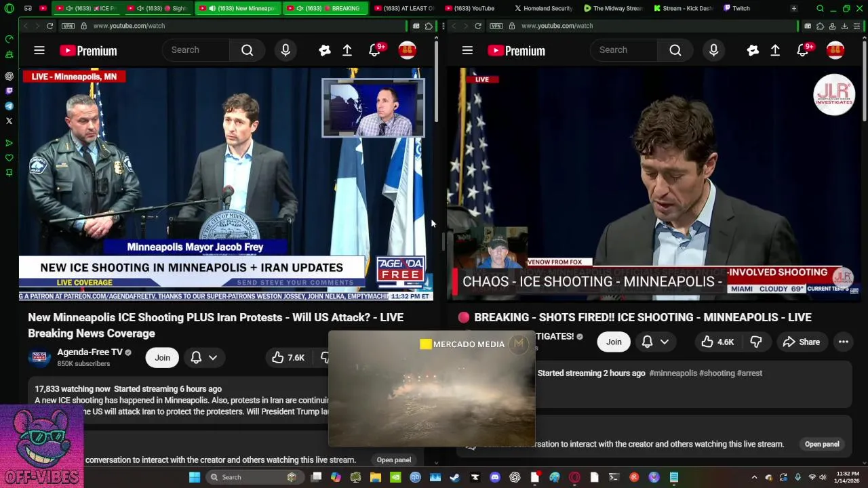
Task: Open Windows Start menu
Action: (195, 477)
